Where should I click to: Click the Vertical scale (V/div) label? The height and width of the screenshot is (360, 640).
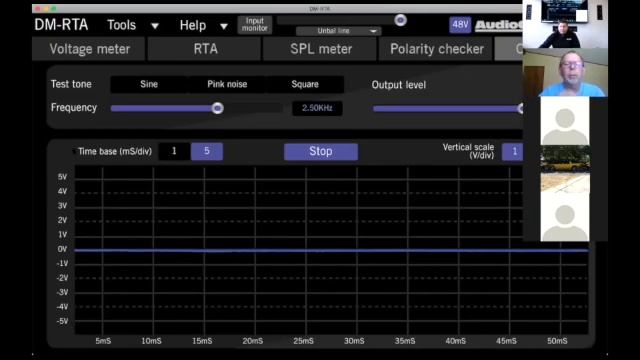click(468, 151)
